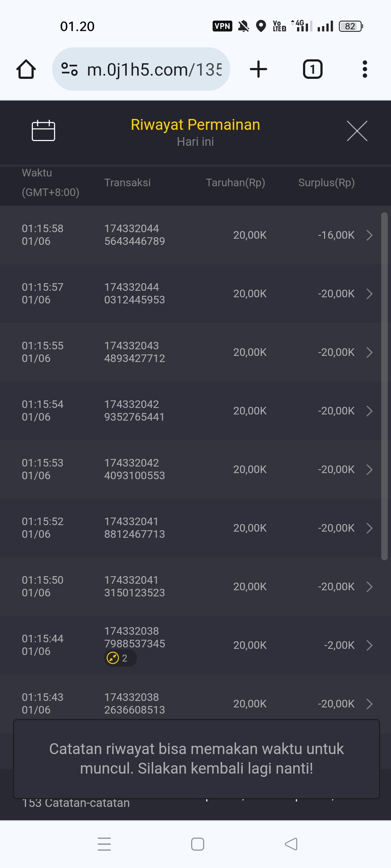Screen dimensions: 391x868
Task: Tap the browser home icon
Action: tap(26, 69)
